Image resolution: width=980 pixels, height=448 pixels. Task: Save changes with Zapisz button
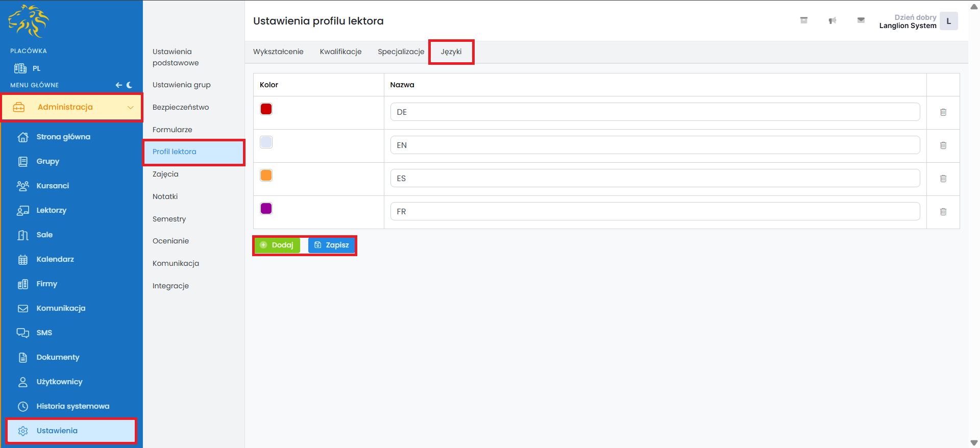(332, 245)
